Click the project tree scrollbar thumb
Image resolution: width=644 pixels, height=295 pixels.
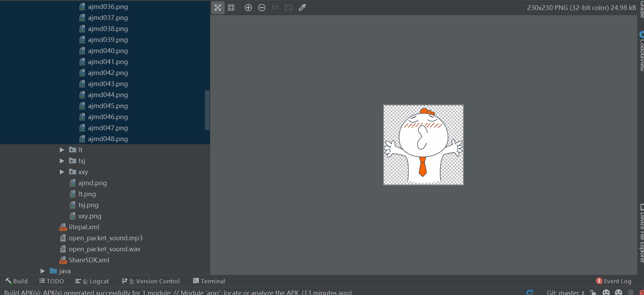207,110
